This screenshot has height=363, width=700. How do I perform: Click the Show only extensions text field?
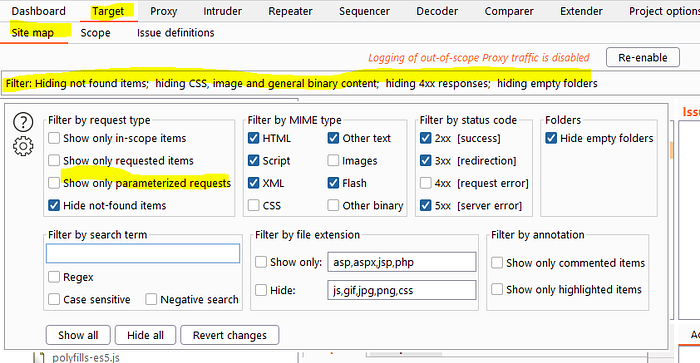pyautogui.click(x=402, y=262)
